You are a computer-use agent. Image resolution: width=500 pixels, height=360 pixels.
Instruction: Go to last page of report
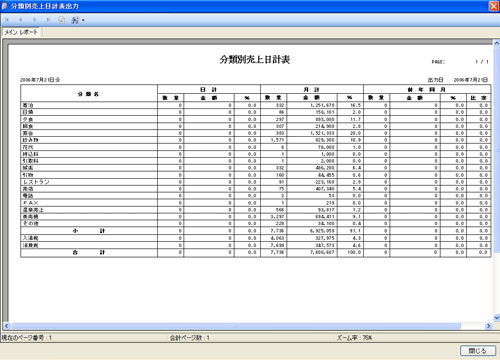pyautogui.click(x=48, y=20)
